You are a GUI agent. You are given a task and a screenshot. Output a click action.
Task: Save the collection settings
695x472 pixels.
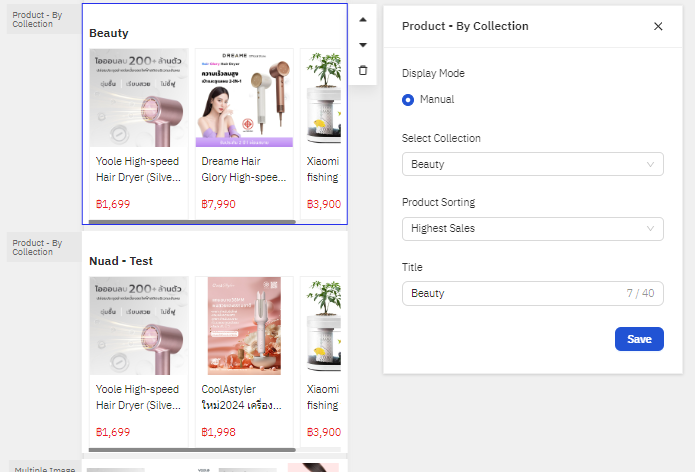pyautogui.click(x=639, y=339)
